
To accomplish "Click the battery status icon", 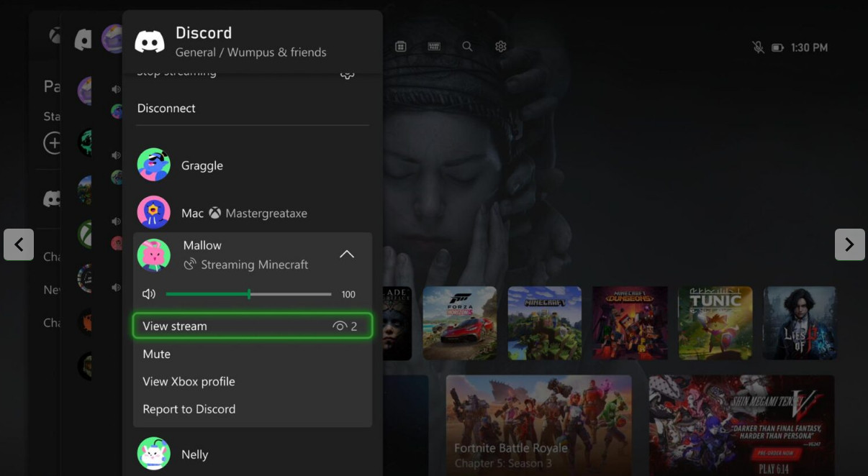I will click(777, 47).
